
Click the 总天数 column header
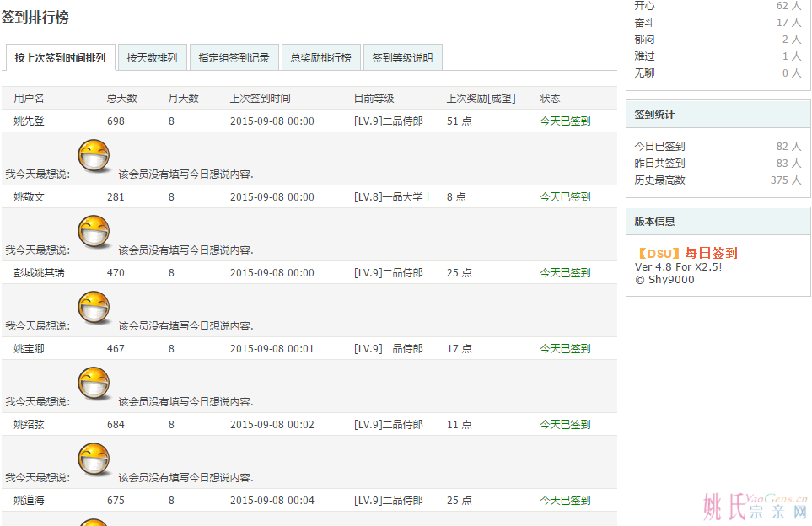coord(121,99)
